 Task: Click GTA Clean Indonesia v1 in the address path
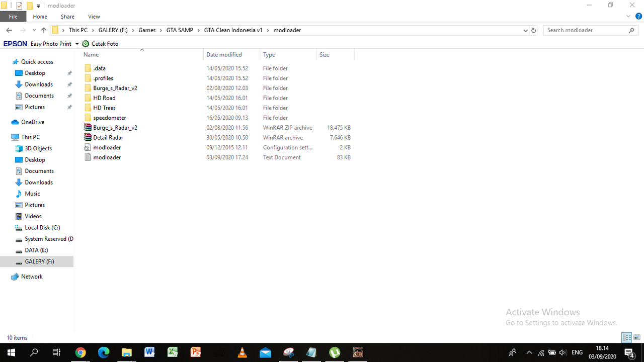(x=233, y=30)
